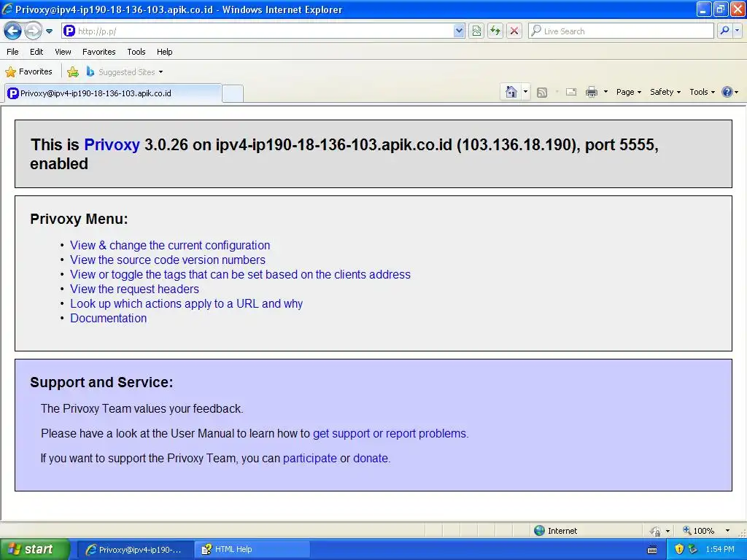Refresh the page with the green arrows icon

(495, 31)
